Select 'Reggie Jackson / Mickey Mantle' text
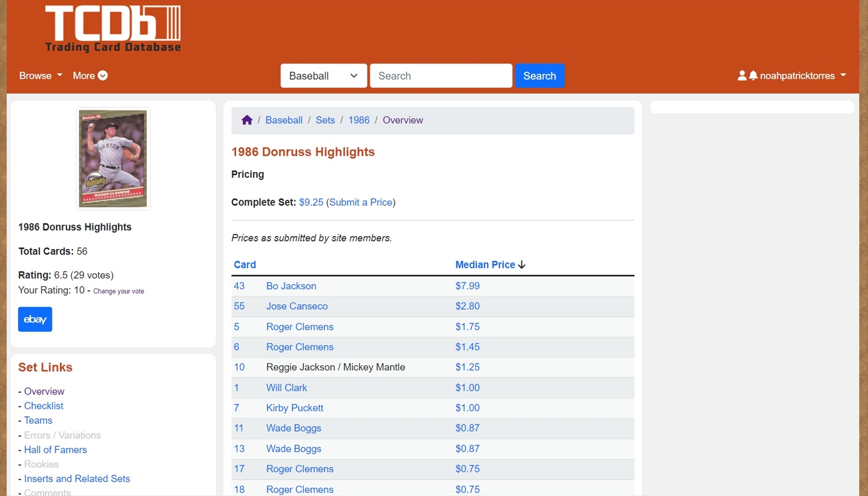Viewport: 868px width, 496px height. click(336, 367)
